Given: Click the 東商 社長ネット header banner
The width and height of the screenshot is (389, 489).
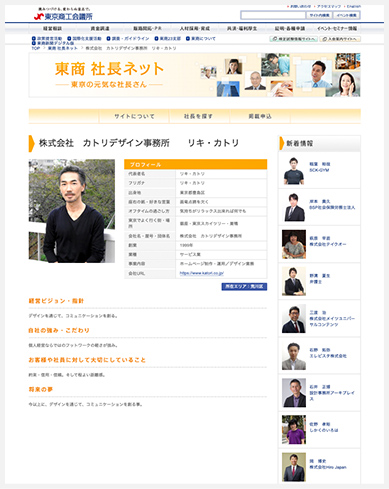Looking at the screenshot, I should pos(195,75).
